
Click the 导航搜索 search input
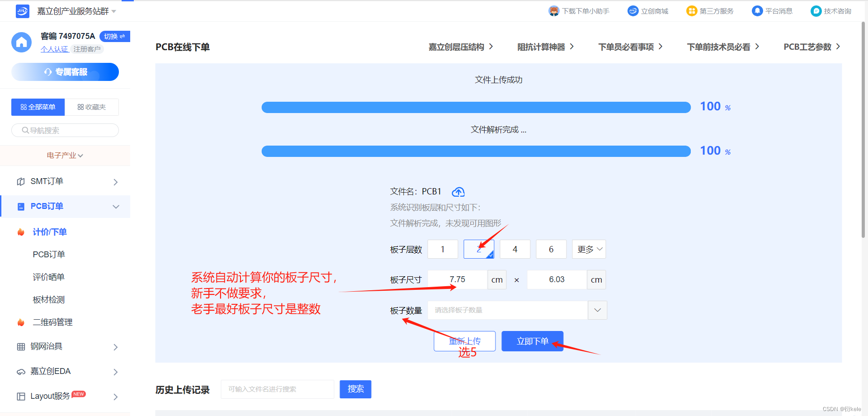tap(65, 130)
